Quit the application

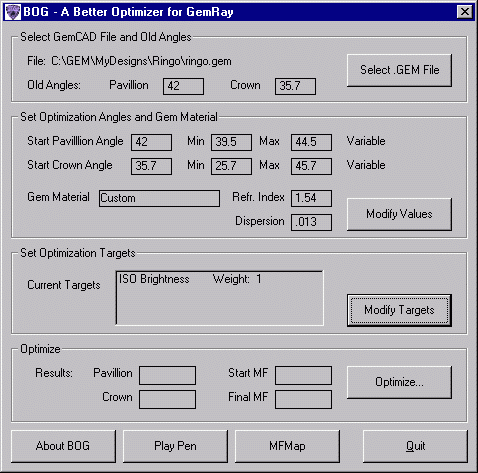pos(415,446)
